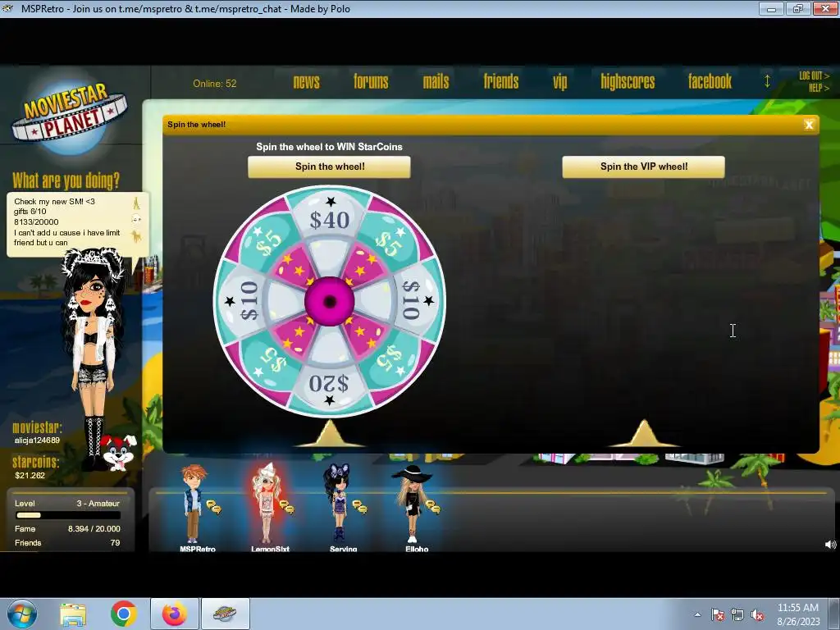Open the highscores menu

click(x=628, y=81)
